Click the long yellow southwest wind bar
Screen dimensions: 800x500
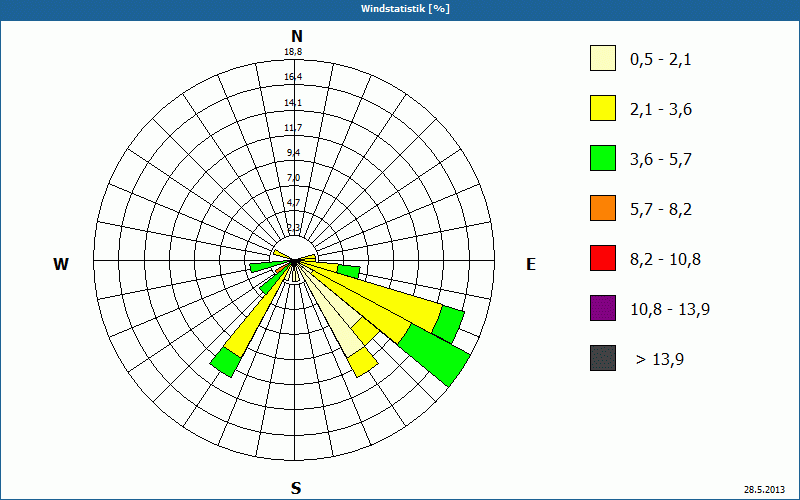click(255, 316)
